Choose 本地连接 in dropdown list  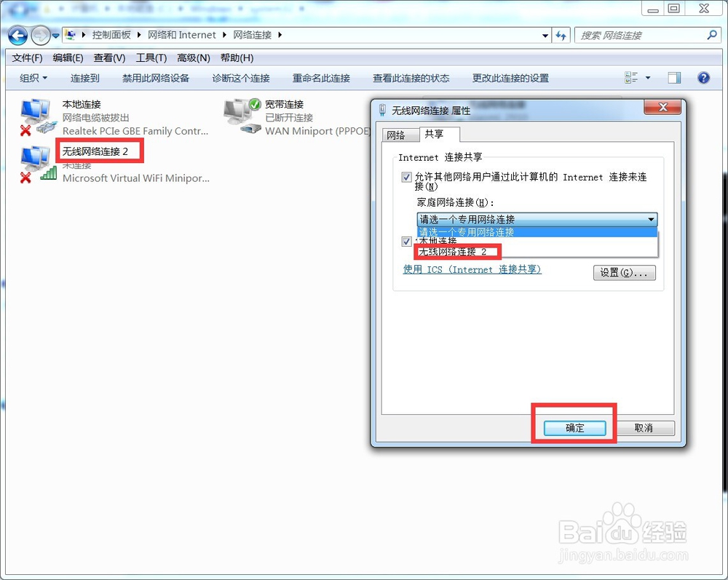[x=537, y=242]
